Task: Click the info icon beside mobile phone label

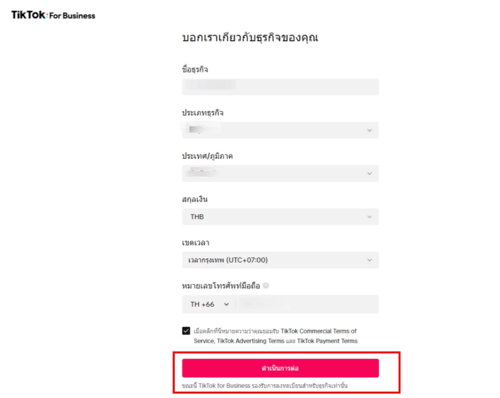Action: click(x=266, y=286)
